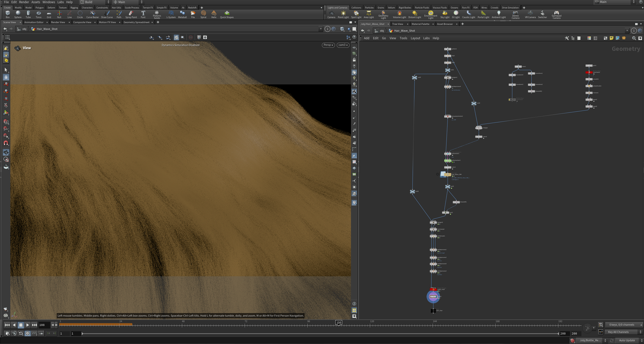Select the Tube shelf tool
Screen dimensions: 644x344
pos(28,15)
